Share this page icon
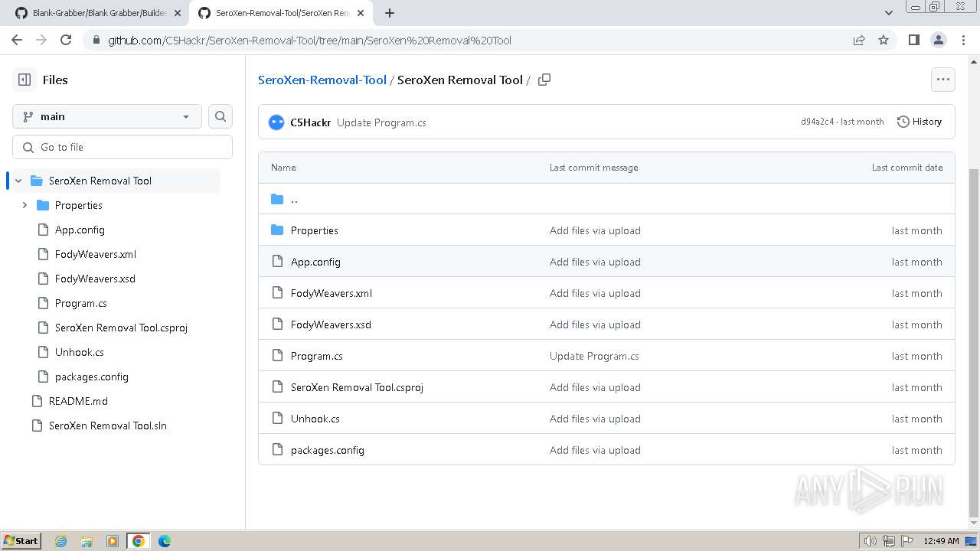This screenshot has width=980, height=551. (x=859, y=40)
